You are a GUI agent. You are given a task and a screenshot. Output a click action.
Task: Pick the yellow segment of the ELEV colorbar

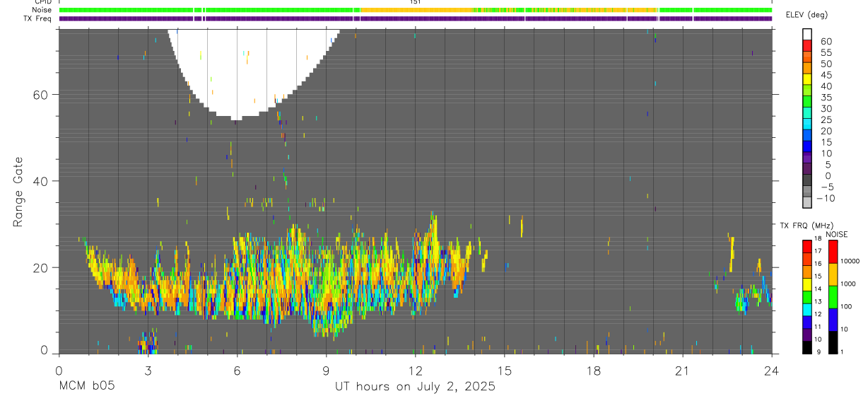click(807, 78)
